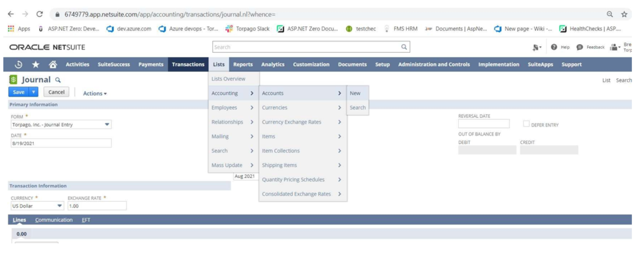Reload the page with refresh icon
The image size is (644, 253).
(39, 14)
